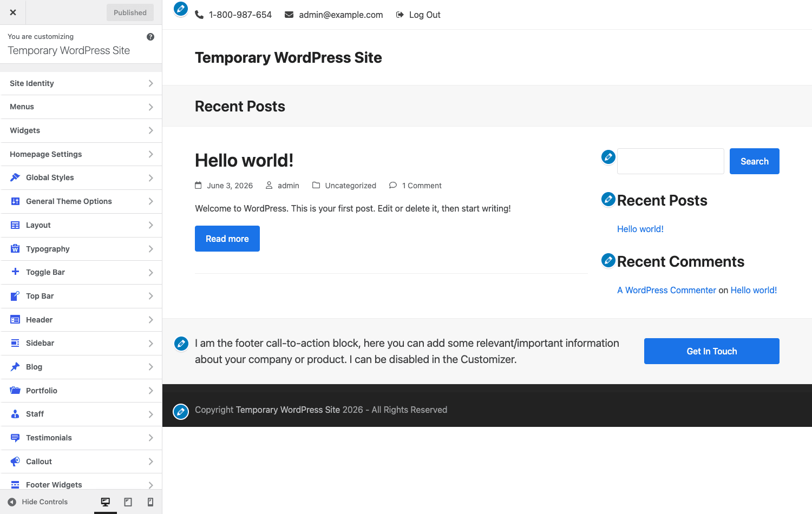812x514 pixels.
Task: Click the Read more button
Action: click(227, 239)
